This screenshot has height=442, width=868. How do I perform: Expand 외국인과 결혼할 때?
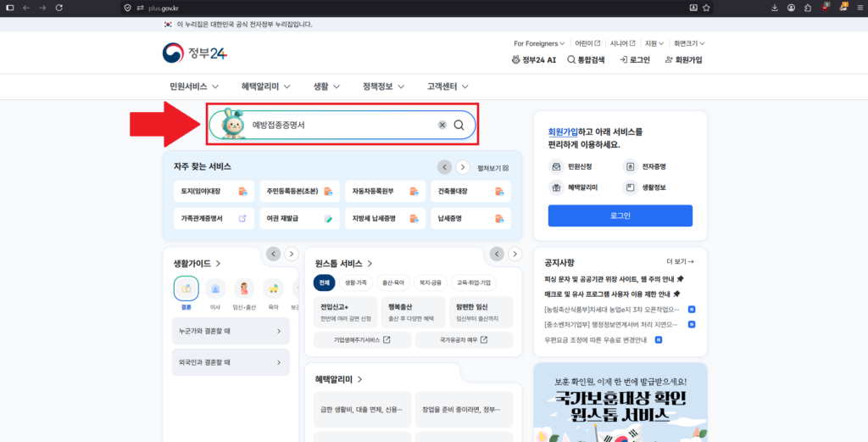click(231, 362)
